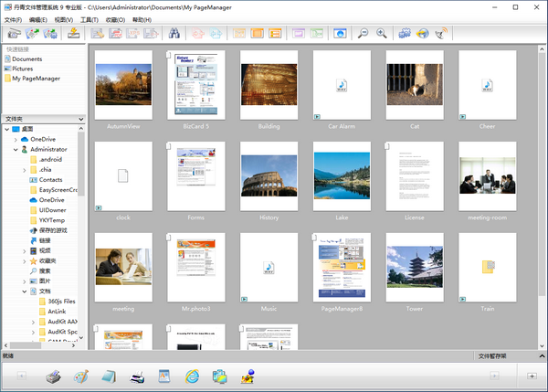Launch the paint palette app in bottom bar
This screenshot has height=392, width=548.
81,376
